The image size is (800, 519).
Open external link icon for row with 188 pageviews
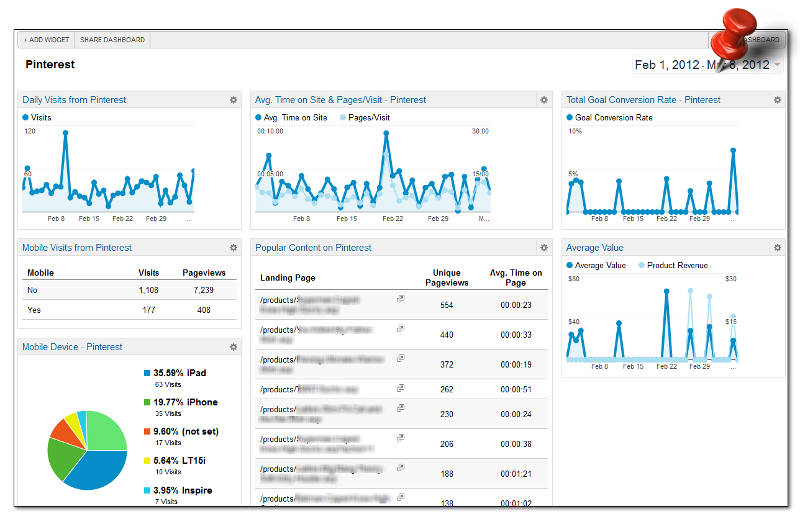(401, 467)
